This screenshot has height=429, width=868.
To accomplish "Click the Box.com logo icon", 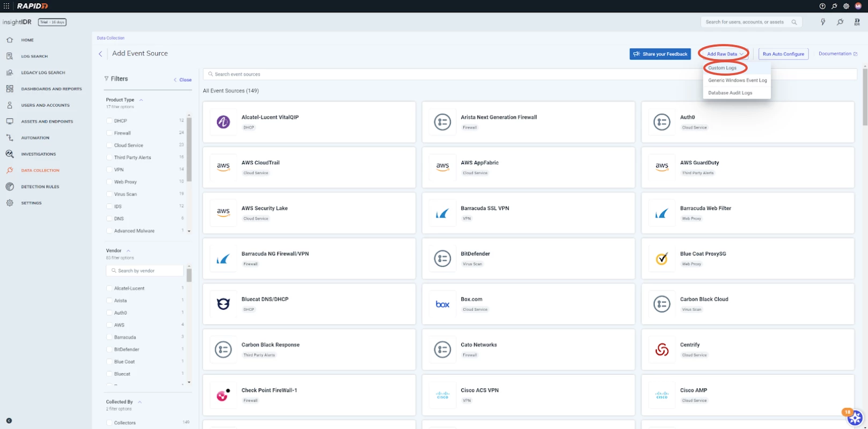I will (x=442, y=304).
